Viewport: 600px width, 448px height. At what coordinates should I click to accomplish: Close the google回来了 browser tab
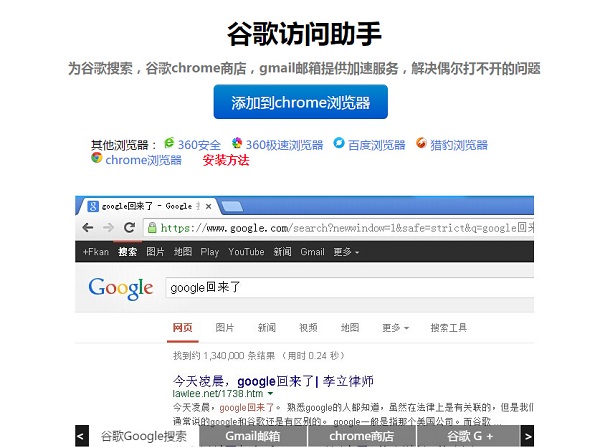209,206
